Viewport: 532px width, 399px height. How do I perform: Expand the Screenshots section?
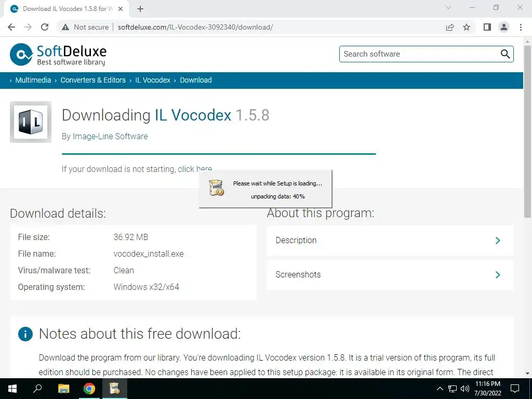tap(390, 274)
